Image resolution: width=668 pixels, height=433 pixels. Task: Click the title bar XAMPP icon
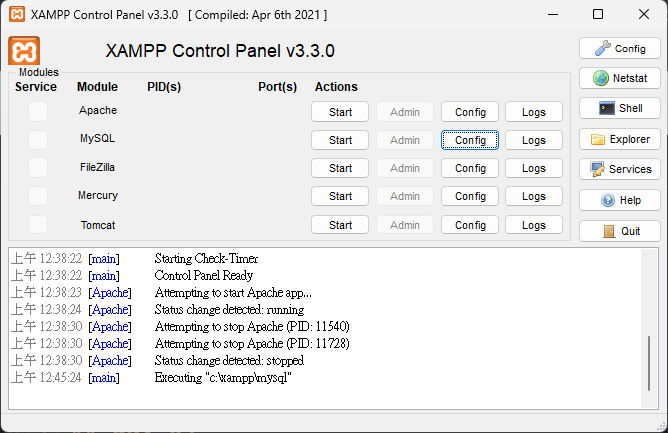click(17, 14)
